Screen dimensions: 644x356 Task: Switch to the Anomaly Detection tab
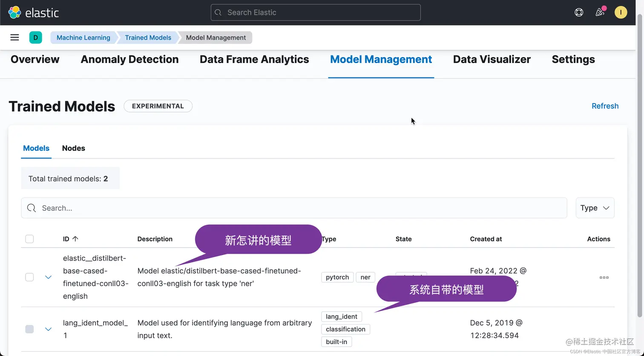(129, 59)
